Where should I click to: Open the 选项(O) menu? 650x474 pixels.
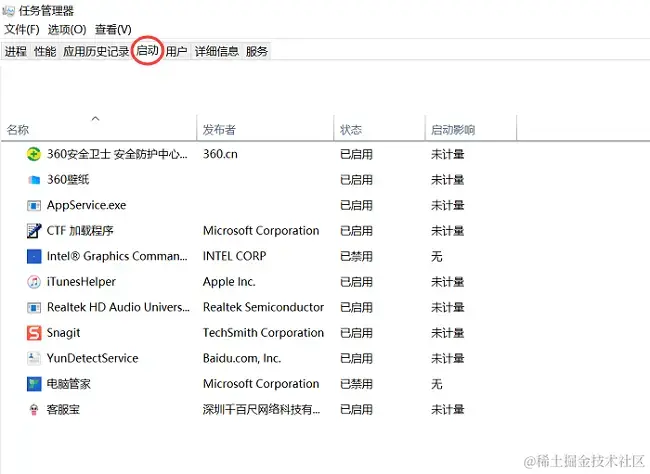coord(67,29)
